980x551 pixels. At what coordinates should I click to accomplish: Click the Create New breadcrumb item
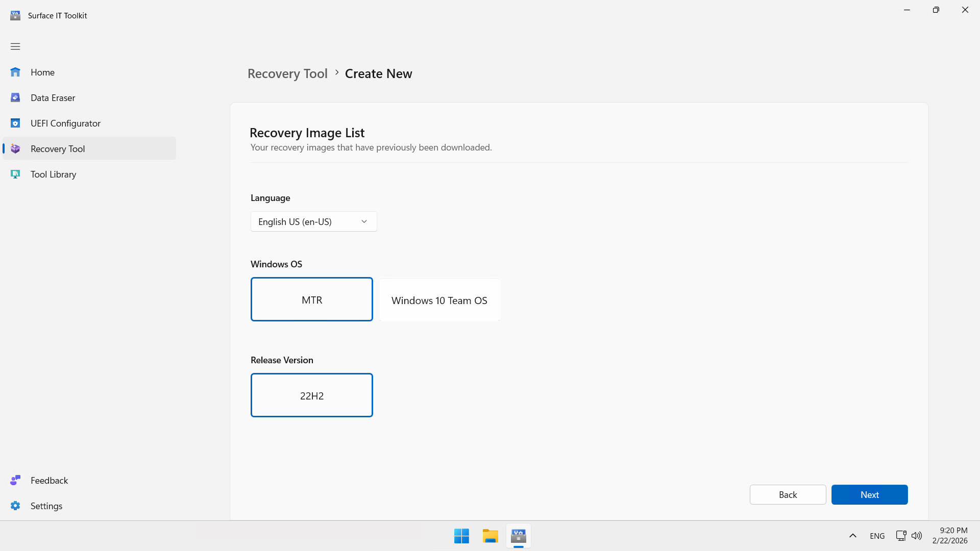378,73
